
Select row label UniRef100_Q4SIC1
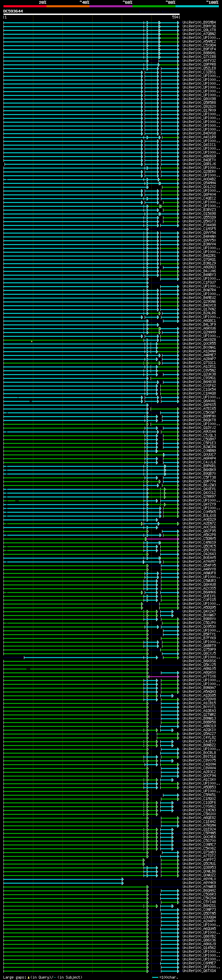click(x=199, y=145)
